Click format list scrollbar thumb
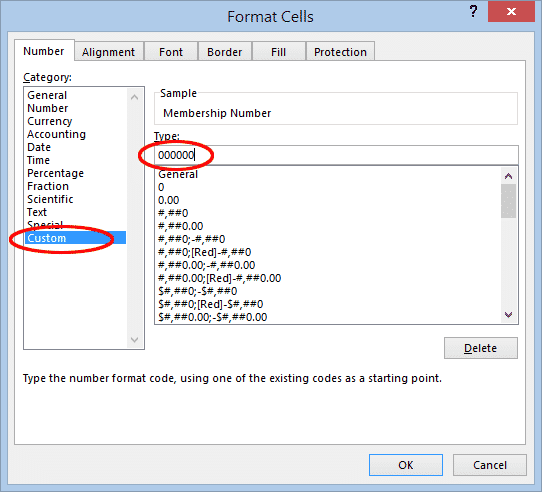 point(508,201)
